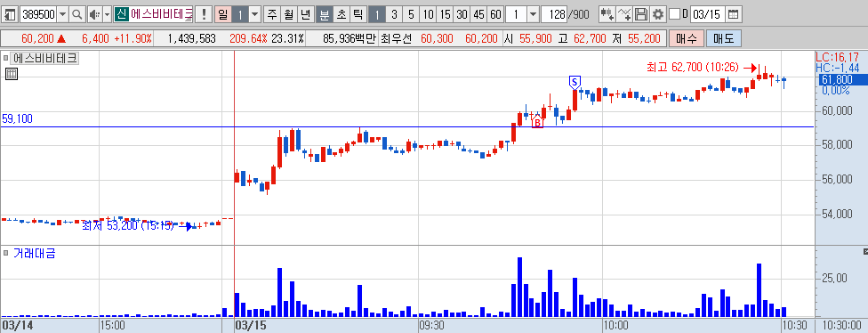Viewport: 868px width, 333px height.
Task: Click the B buy marker on the chart
Action: (536, 121)
